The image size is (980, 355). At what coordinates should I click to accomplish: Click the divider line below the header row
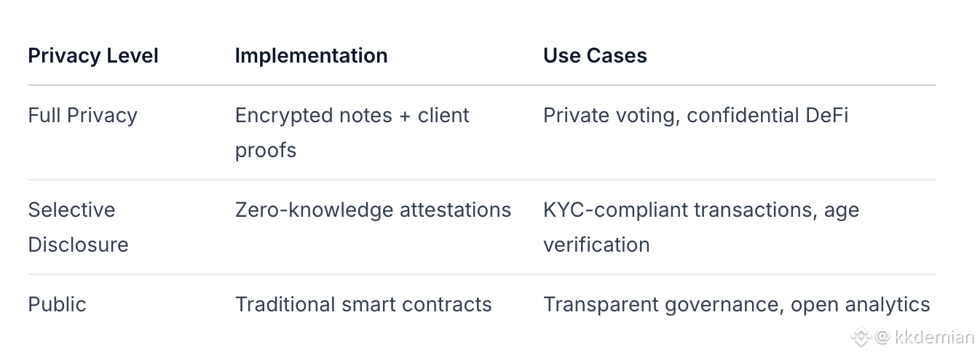point(481,85)
